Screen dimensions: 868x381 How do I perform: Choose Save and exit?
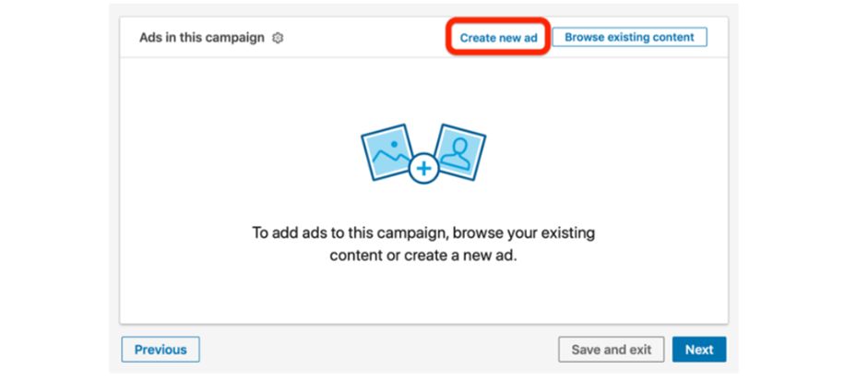click(x=612, y=350)
